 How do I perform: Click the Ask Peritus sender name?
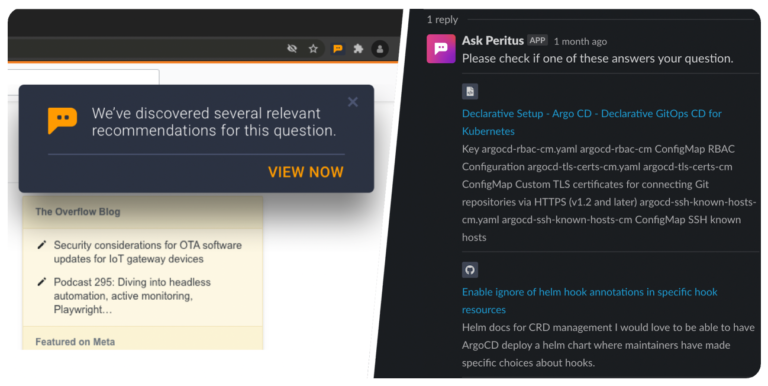click(x=493, y=41)
